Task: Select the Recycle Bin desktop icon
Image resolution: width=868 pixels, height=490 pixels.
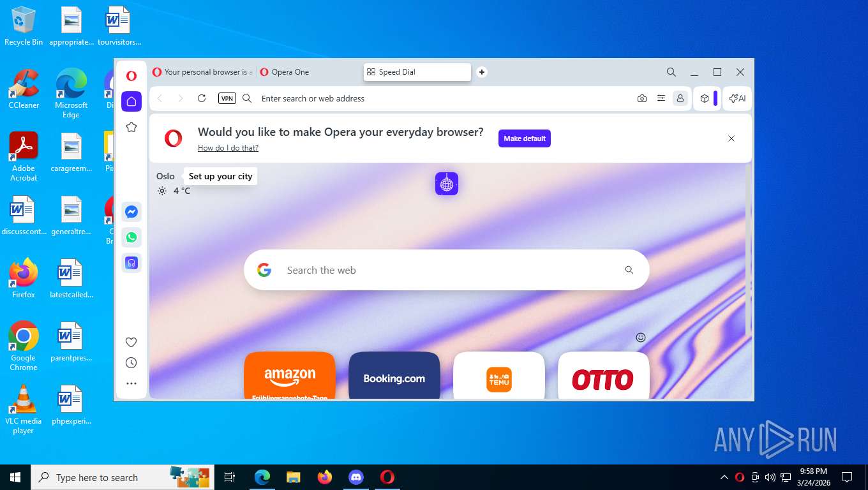Action: pos(24,26)
